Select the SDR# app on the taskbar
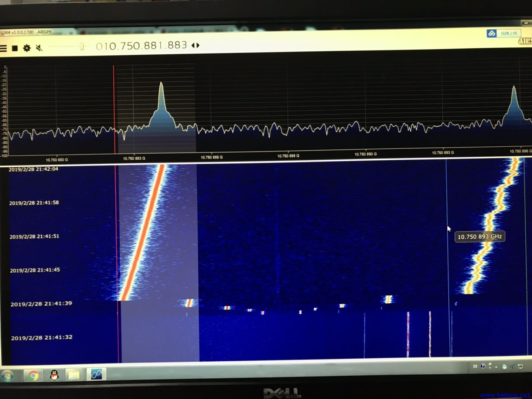 pos(96,374)
